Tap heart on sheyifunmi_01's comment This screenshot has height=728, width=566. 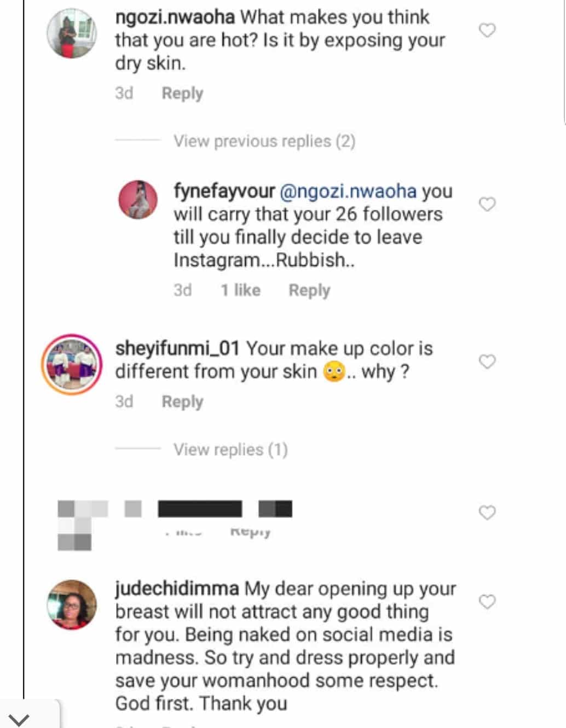point(487,362)
